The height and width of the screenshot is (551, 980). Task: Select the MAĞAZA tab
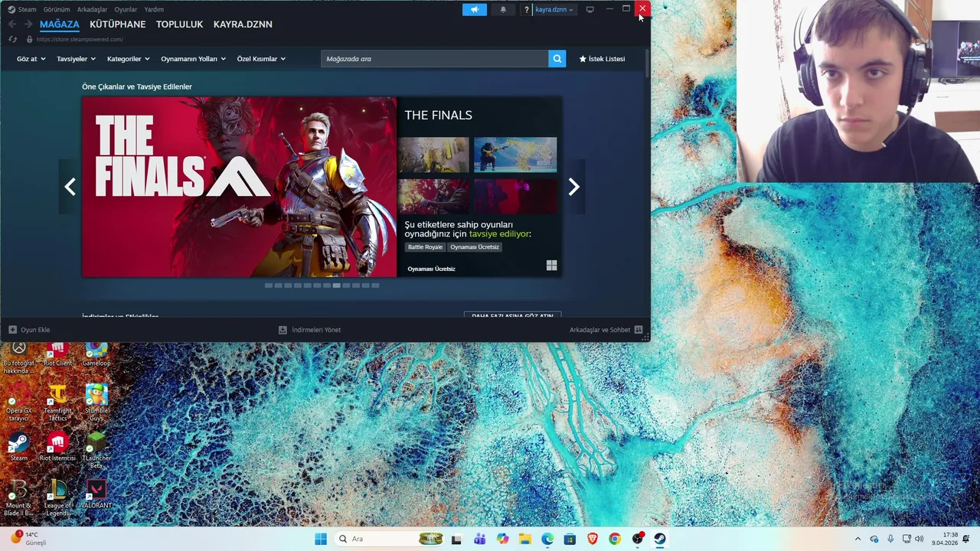60,24
